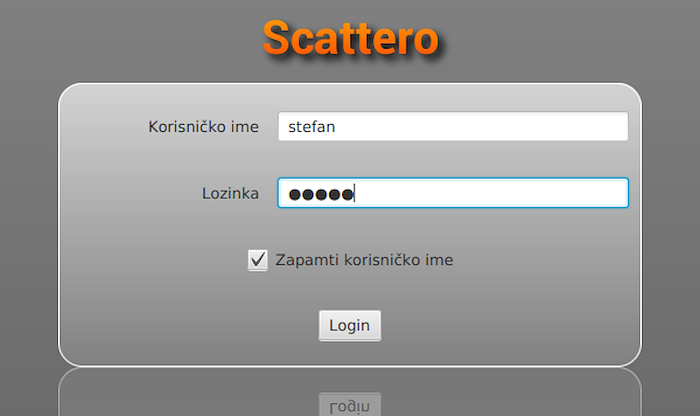
Task: Click the empty area of password field
Action: (491, 193)
